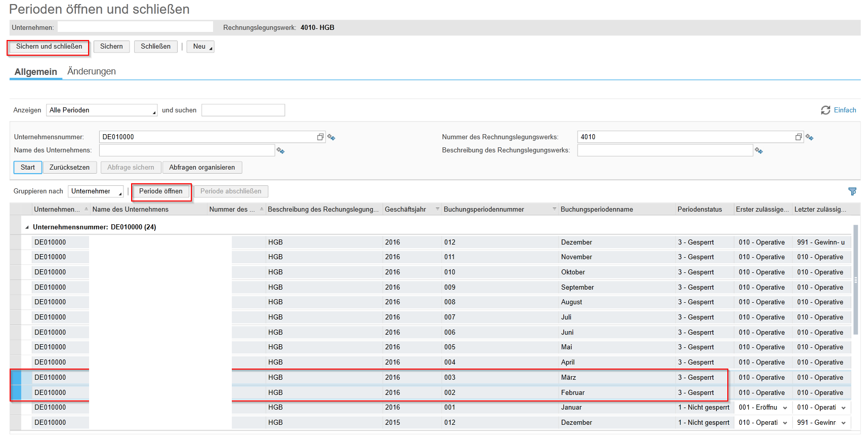Click the Zurücksetzen button

69,168
